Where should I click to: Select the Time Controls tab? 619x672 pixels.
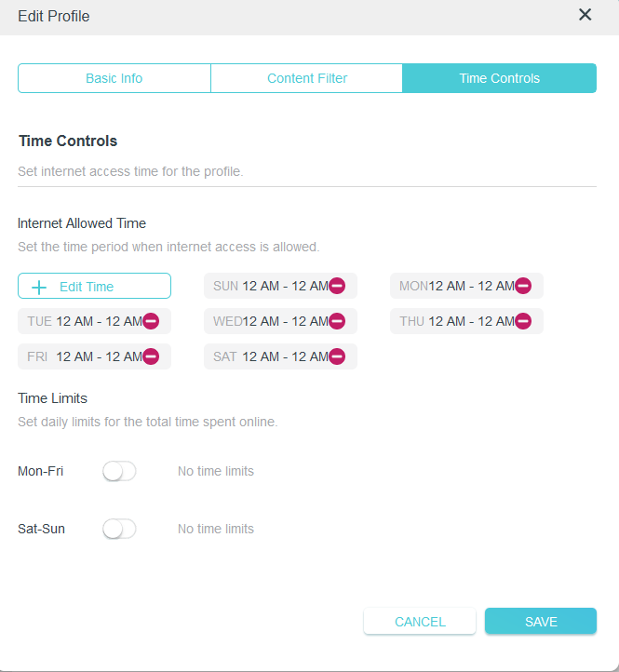(x=500, y=78)
